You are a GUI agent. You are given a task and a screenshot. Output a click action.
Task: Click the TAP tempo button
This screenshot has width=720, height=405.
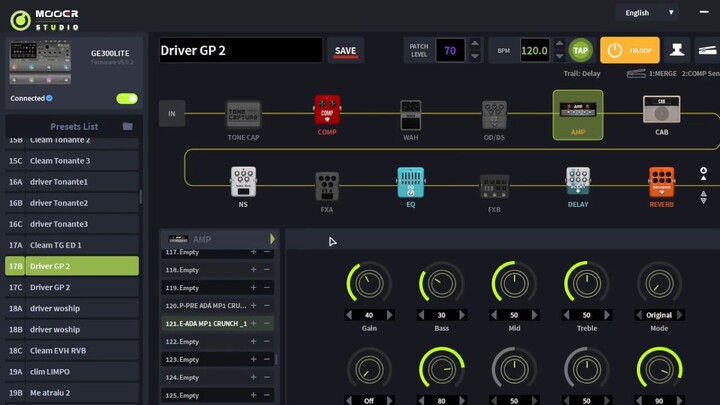click(580, 51)
